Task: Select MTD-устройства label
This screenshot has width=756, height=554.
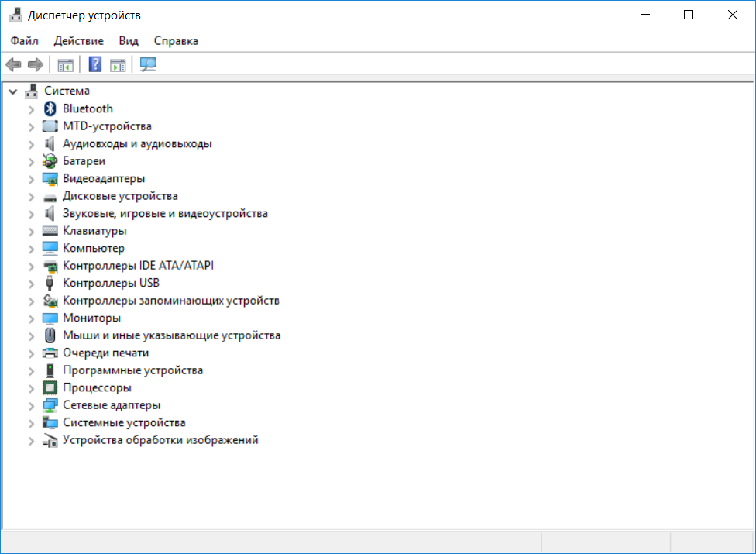Action: (x=107, y=126)
